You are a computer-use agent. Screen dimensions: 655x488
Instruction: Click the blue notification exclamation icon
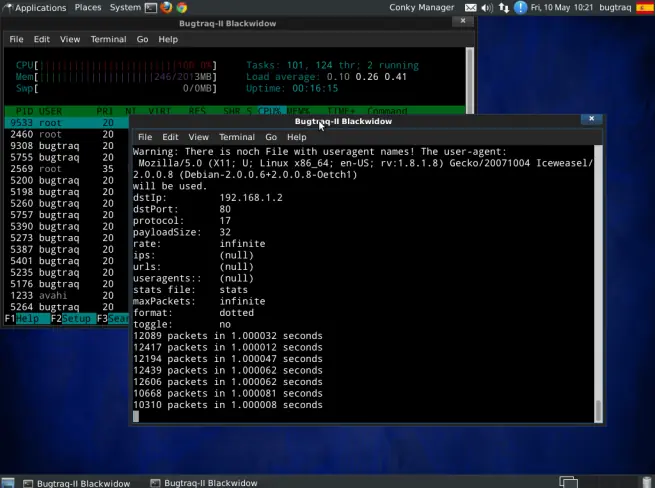(x=520, y=8)
